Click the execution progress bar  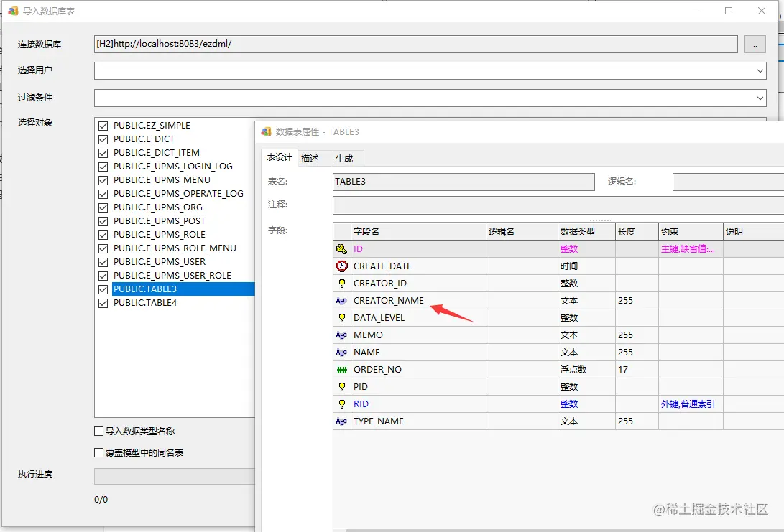[175, 476]
